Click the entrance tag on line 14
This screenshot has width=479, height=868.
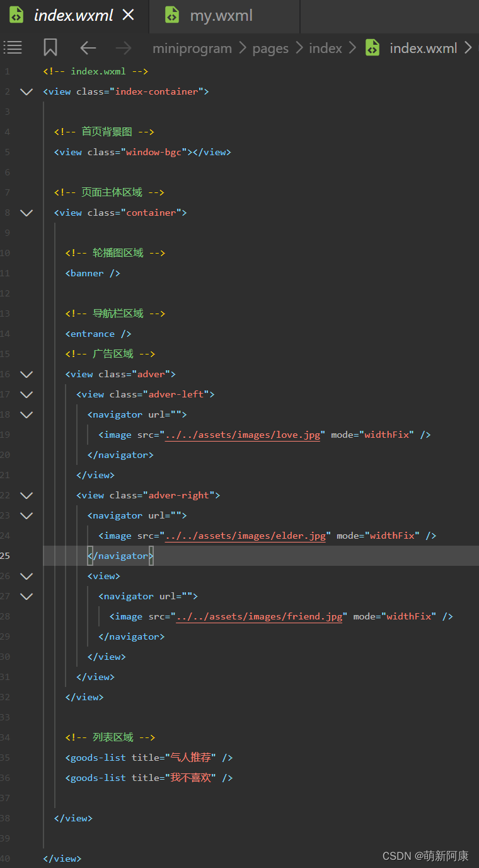coord(98,334)
